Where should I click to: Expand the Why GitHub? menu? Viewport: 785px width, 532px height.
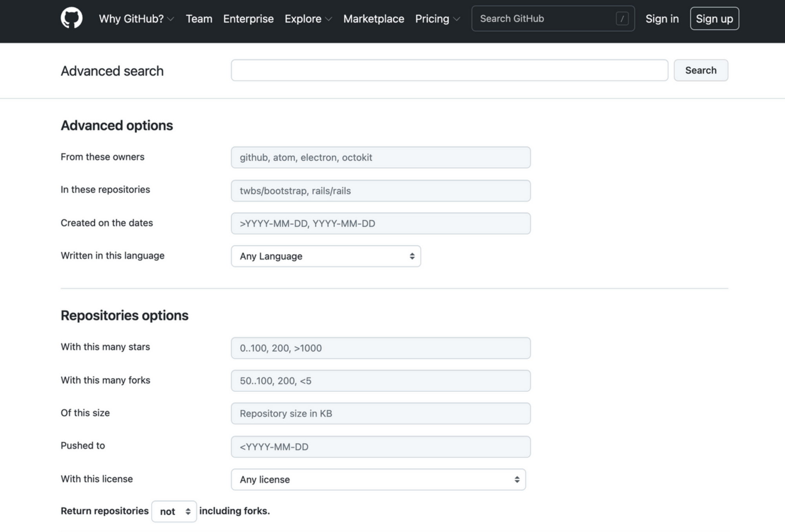point(136,19)
